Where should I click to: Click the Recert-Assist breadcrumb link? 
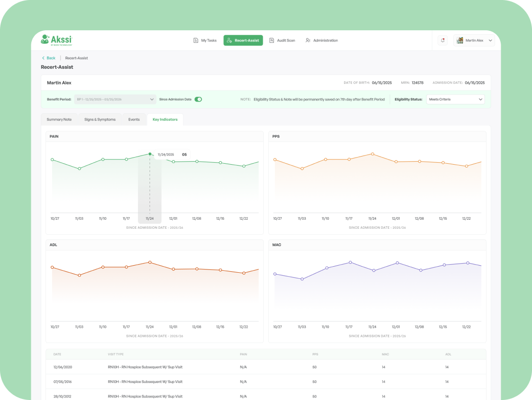[76, 58]
